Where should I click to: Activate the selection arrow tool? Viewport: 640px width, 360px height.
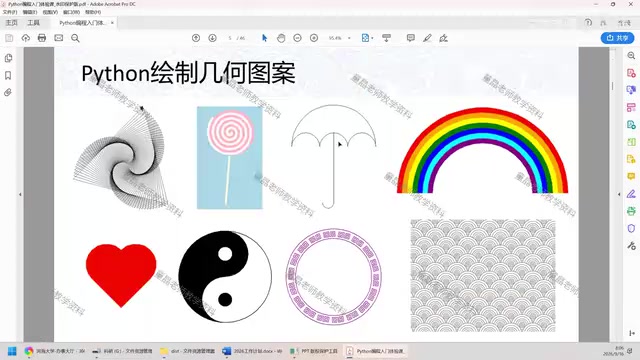pyautogui.click(x=264, y=38)
